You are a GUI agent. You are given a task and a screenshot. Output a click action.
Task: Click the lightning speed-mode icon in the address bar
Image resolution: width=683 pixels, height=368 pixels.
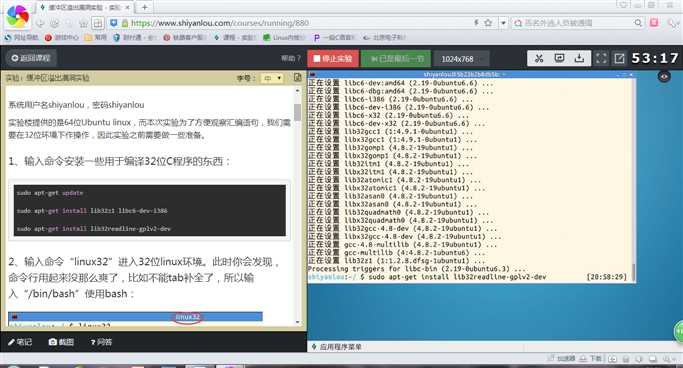tap(477, 23)
